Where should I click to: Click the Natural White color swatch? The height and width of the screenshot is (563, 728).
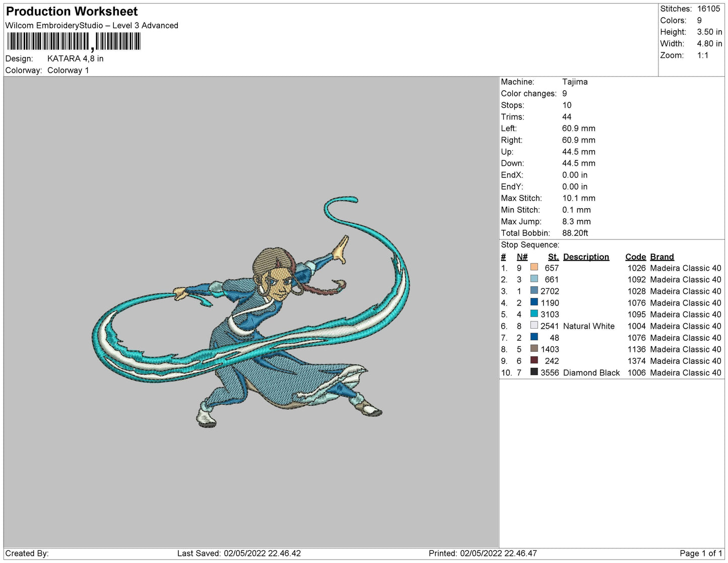point(534,326)
